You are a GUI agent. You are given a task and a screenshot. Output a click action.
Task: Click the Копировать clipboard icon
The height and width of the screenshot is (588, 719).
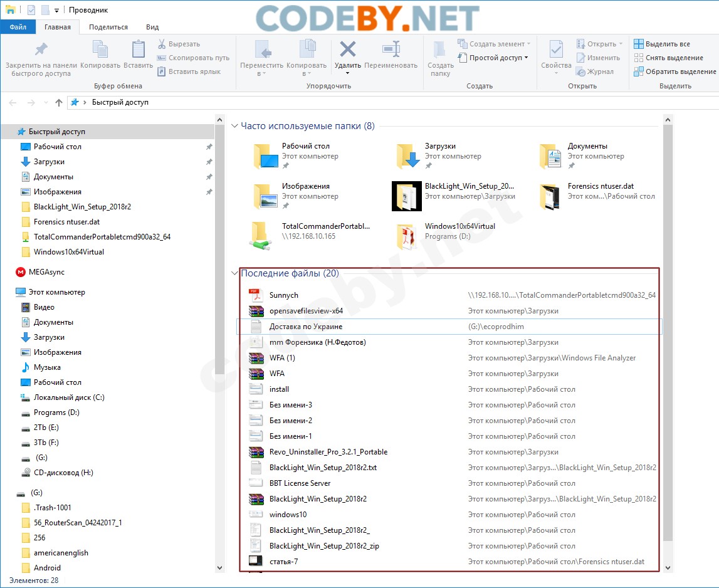point(100,49)
